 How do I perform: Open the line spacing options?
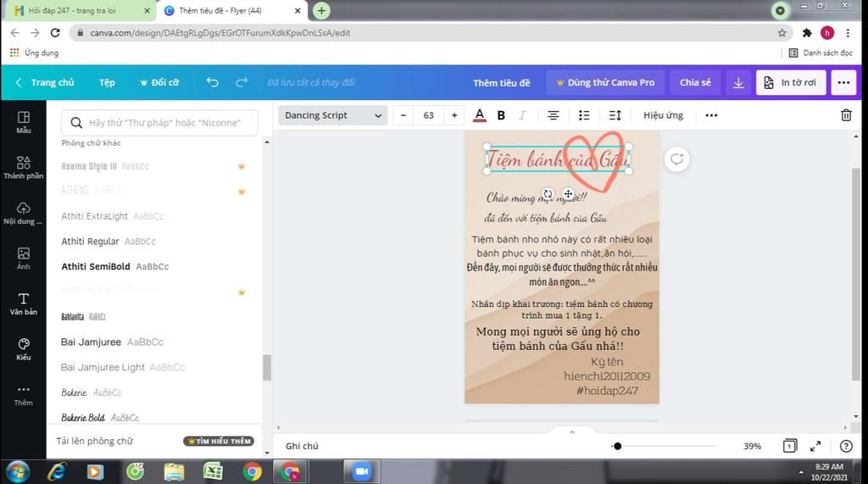click(615, 115)
